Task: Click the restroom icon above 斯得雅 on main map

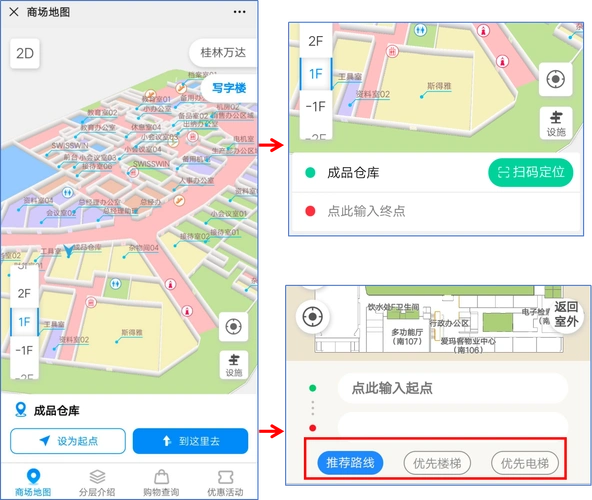Action: click(116, 283)
